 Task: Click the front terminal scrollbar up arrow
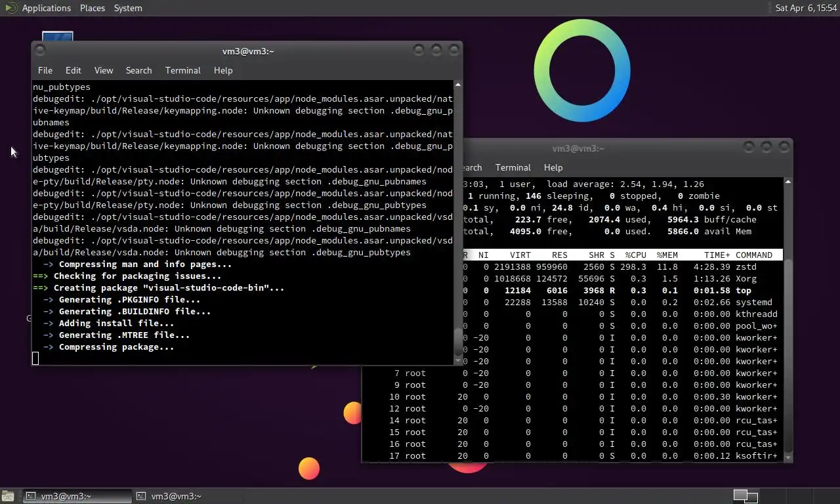[457, 85]
